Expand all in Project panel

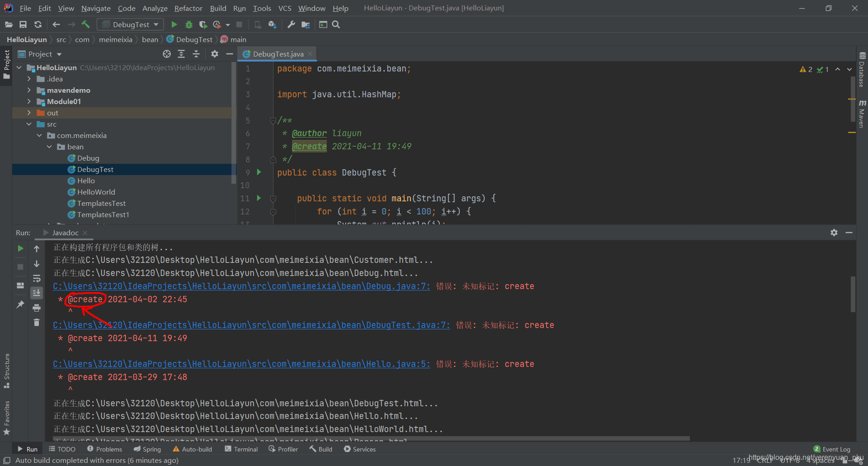(181, 54)
